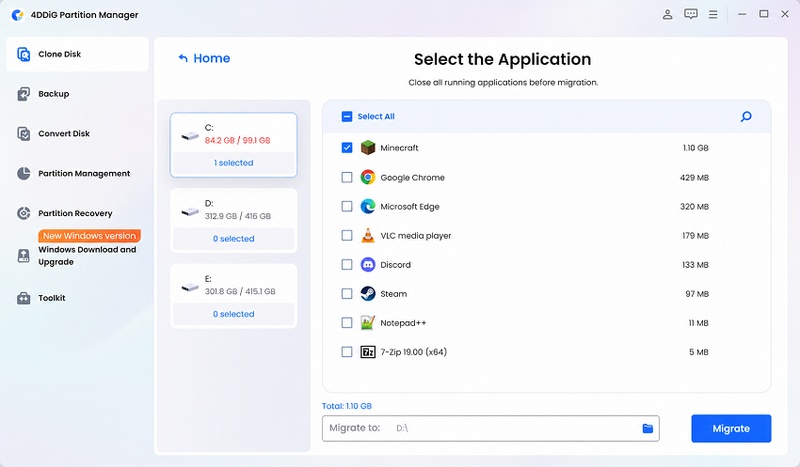Click the VLC cone icon
This screenshot has height=467, width=800.
click(368, 236)
